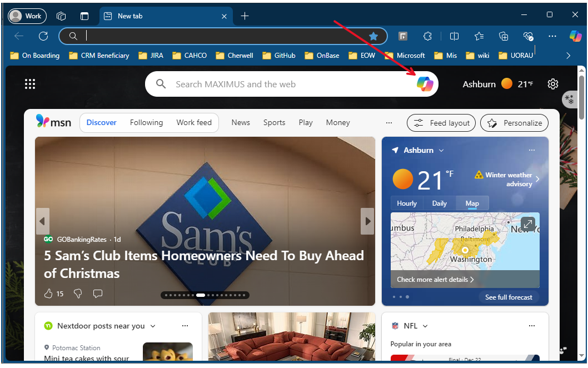Click See full forecast
588x368 pixels.
(509, 297)
